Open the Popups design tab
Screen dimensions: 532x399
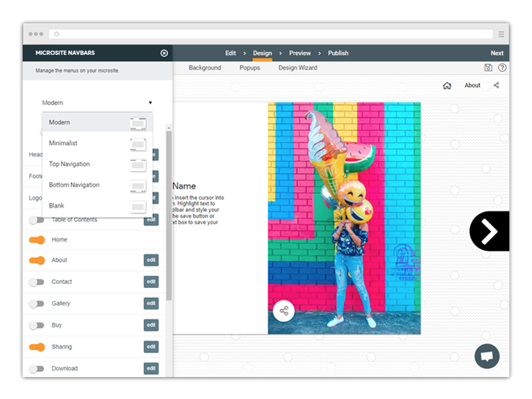[250, 68]
